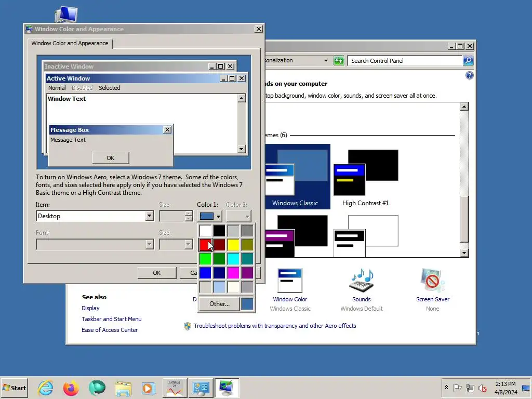Select the yellow color swatch

click(233, 245)
